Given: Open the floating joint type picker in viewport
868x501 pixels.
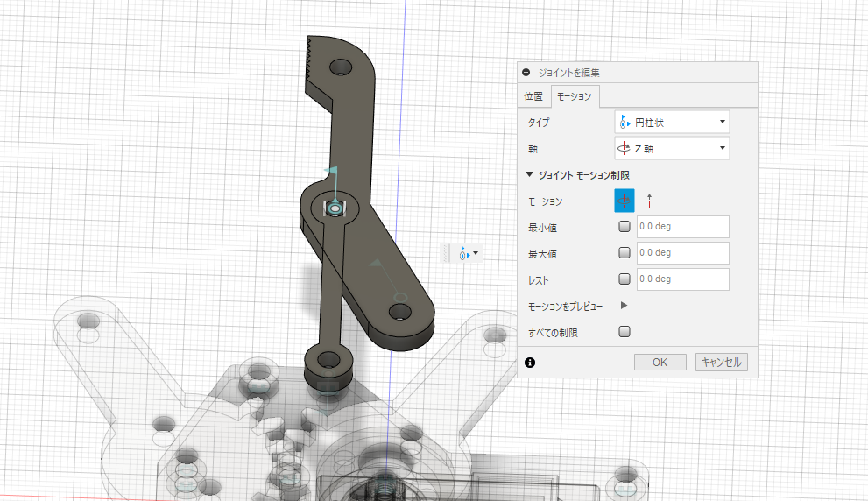Looking at the screenshot, I should point(469,254).
